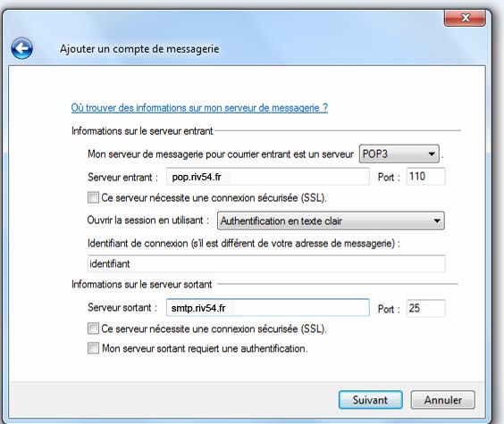Click the Ajouter un compte de messagerie title
Image resolution: width=504 pixels, height=424 pixels.
pyautogui.click(x=139, y=49)
